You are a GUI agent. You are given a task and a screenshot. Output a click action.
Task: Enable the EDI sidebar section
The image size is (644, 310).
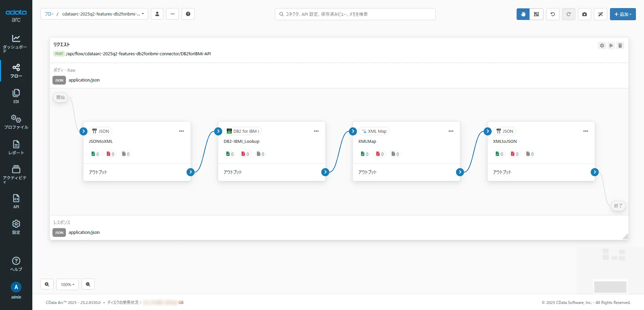[x=16, y=95]
